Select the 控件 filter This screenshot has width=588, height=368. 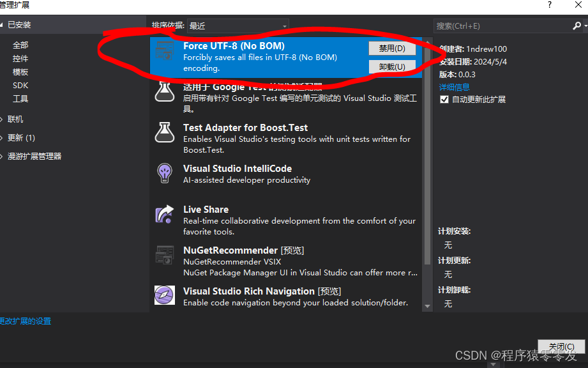20,59
